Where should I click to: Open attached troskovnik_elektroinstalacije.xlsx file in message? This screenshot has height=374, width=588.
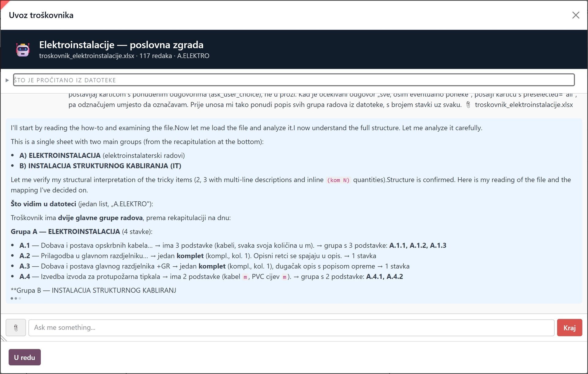point(524,105)
